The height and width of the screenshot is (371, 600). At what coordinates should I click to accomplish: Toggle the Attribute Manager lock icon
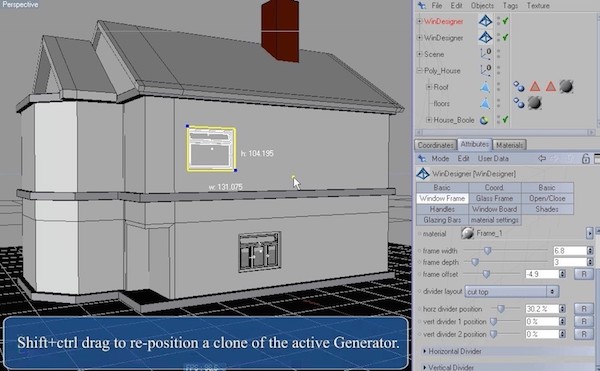pyautogui.click(x=585, y=158)
